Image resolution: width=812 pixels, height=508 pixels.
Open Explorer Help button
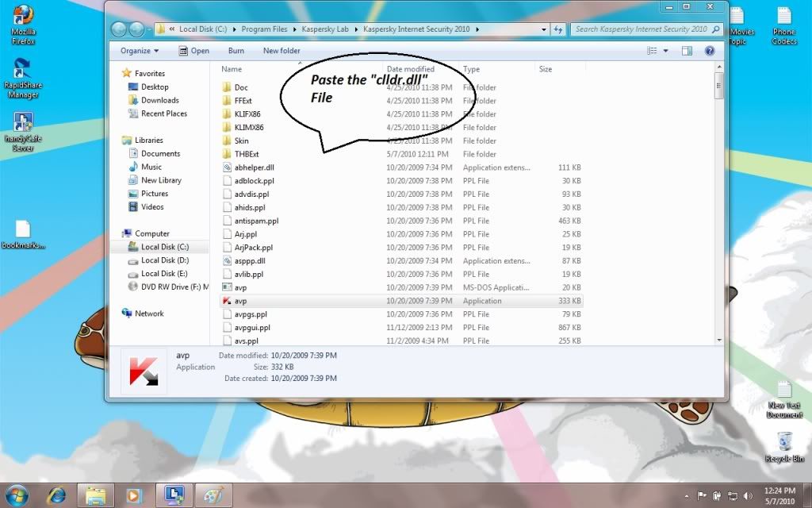[x=710, y=50]
